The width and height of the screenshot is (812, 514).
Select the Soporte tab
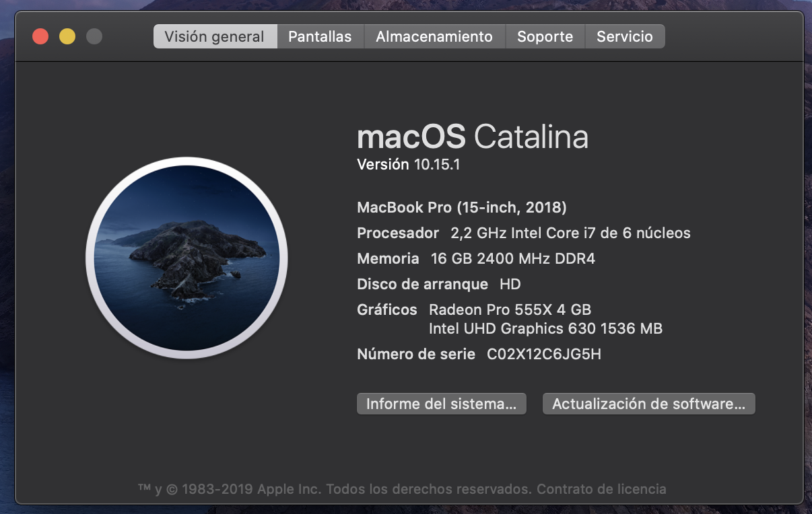[x=545, y=36]
